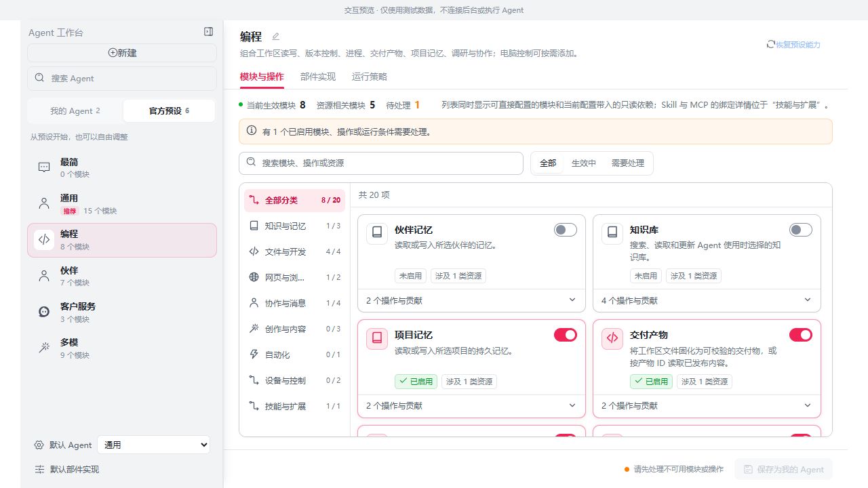Open the 默认部件实现 link

click(x=67, y=469)
